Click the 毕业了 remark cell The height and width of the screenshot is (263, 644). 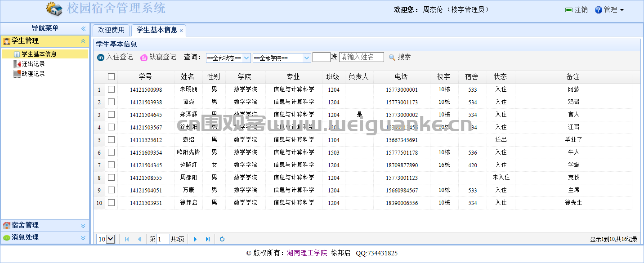(x=573, y=140)
